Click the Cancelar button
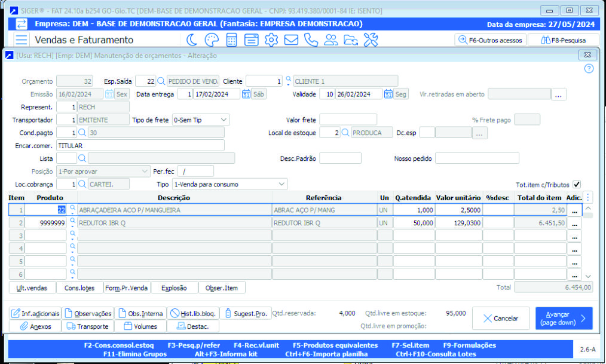 point(501,319)
